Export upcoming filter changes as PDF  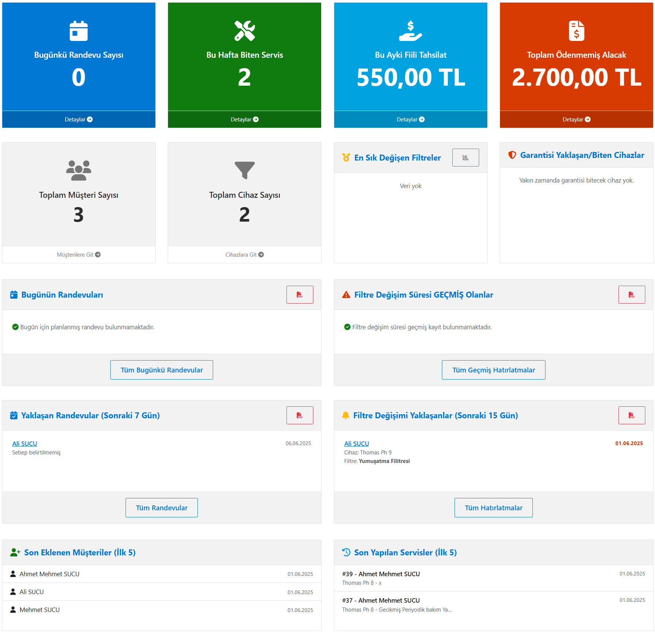[632, 415]
